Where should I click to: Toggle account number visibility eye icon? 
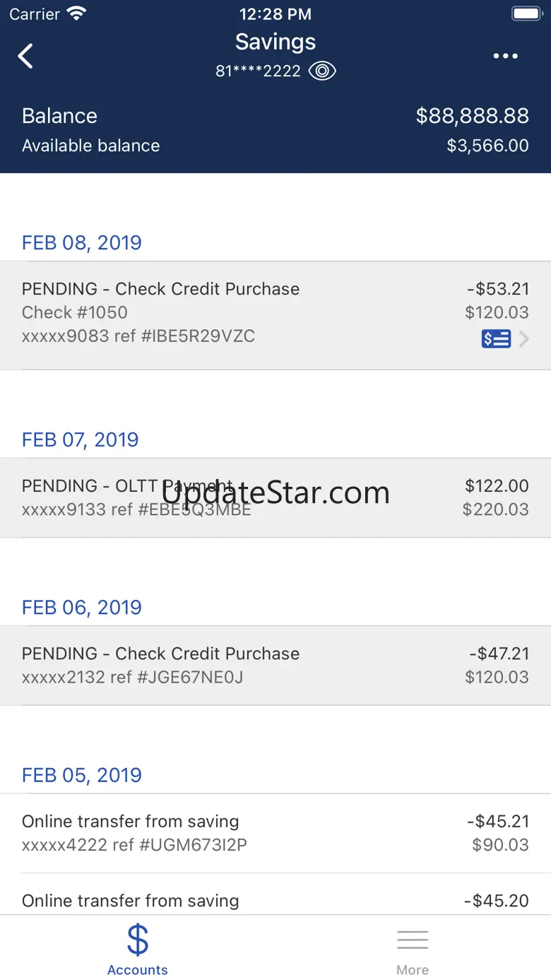click(x=322, y=71)
